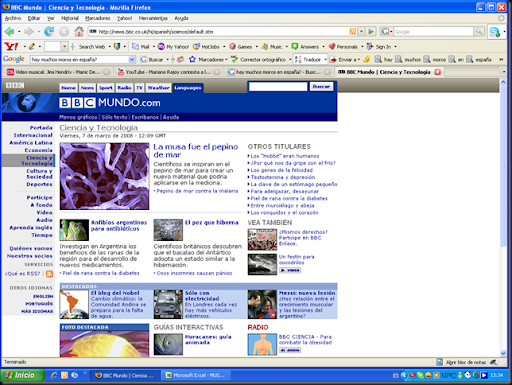Click the Google toolbar highlighter icon
This screenshot has width=512, height=385.
(367, 59)
